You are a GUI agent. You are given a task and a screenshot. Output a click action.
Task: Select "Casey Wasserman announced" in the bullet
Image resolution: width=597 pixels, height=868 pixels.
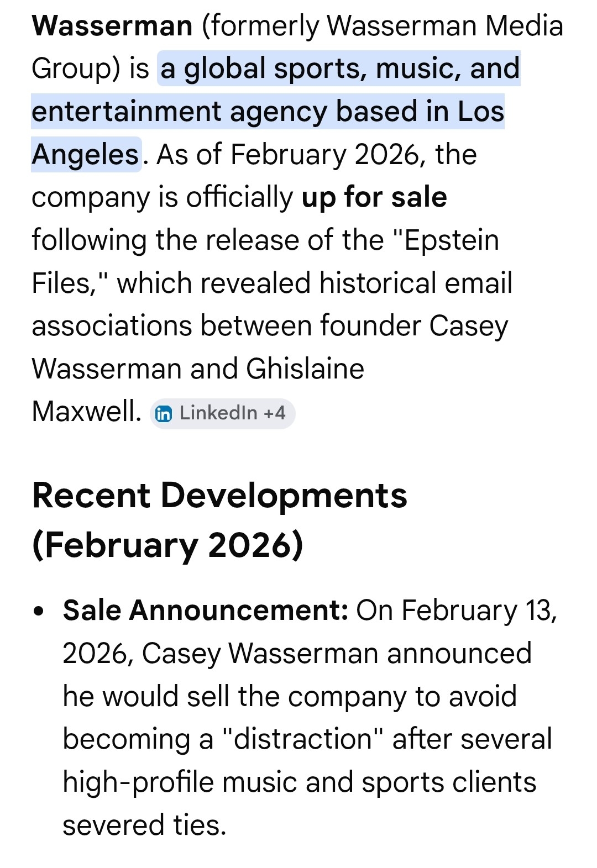[x=336, y=654]
